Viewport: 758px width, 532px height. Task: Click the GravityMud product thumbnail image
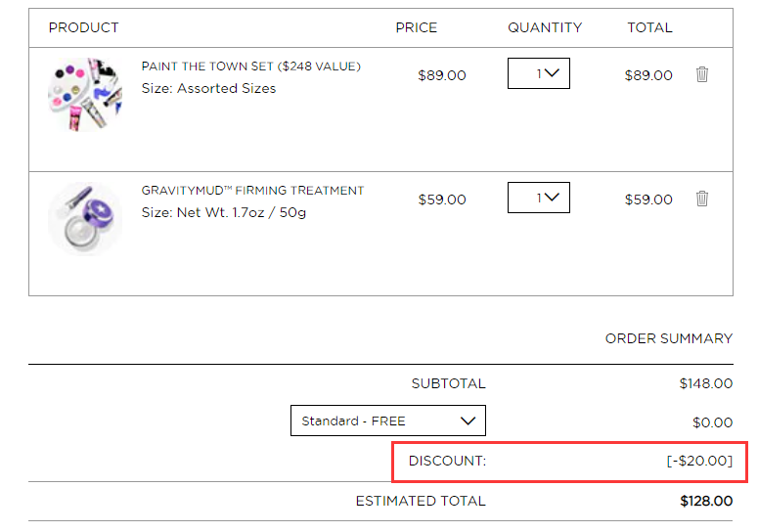tap(85, 219)
